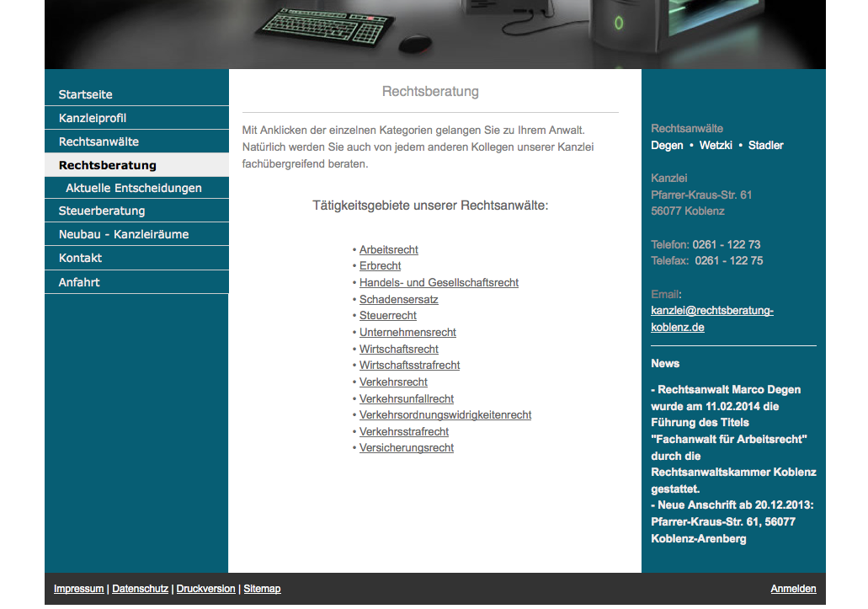Screen dimensions: 868x609
Task: Open the Startseite menu item
Action: 136,94
